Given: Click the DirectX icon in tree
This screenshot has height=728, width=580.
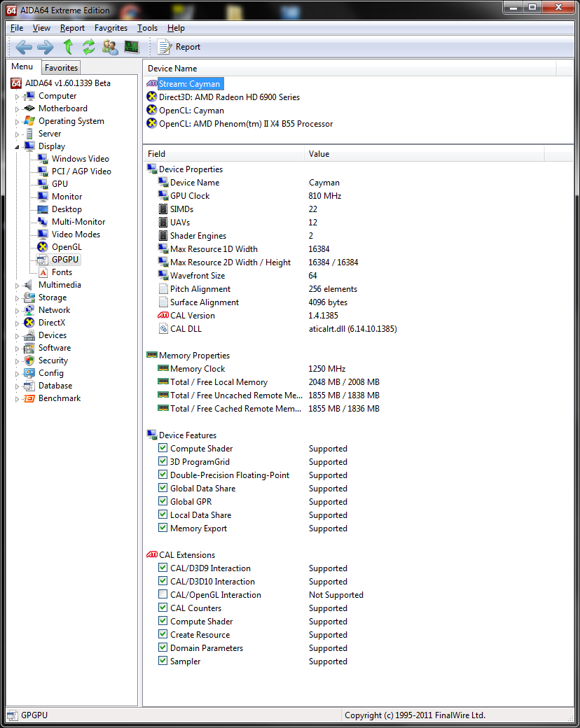Looking at the screenshot, I should 29,322.
